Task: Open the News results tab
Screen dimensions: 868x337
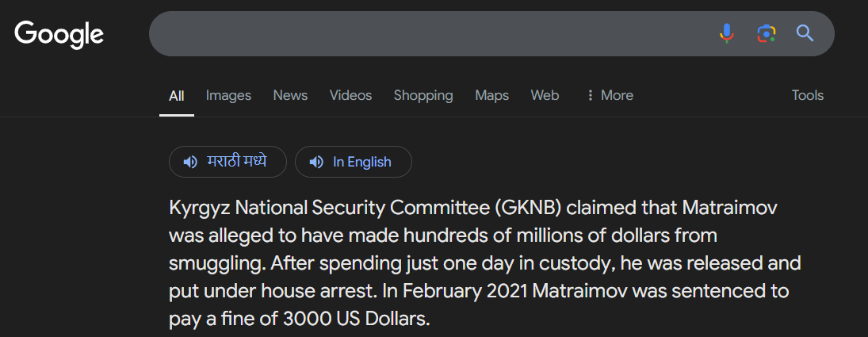Action: coord(290,95)
